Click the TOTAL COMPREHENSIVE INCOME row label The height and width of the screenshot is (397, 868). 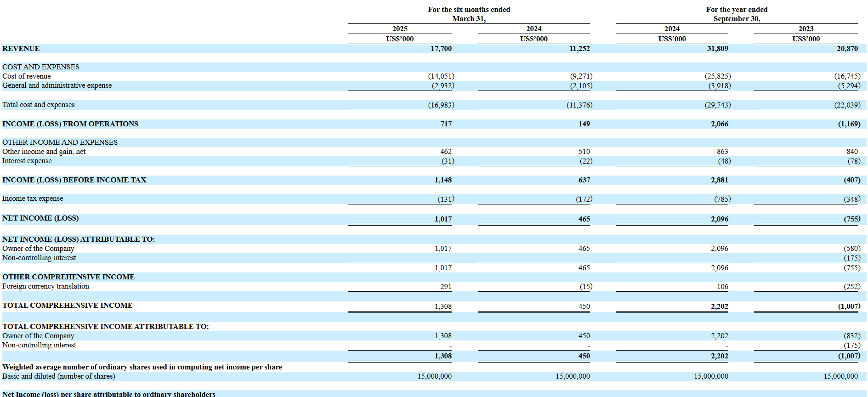coord(68,306)
